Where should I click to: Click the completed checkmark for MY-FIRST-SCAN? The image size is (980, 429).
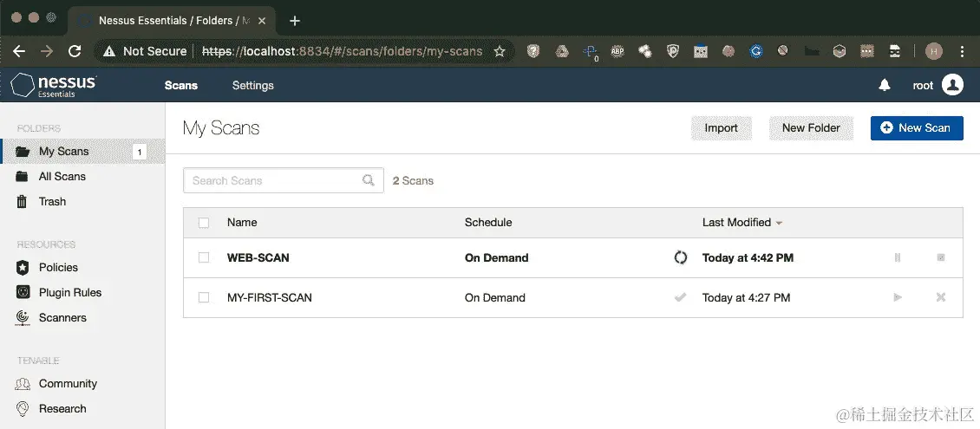[681, 297]
